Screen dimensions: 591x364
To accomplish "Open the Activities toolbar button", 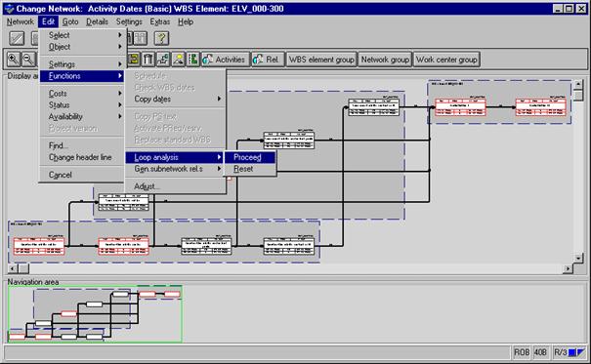I will click(226, 60).
